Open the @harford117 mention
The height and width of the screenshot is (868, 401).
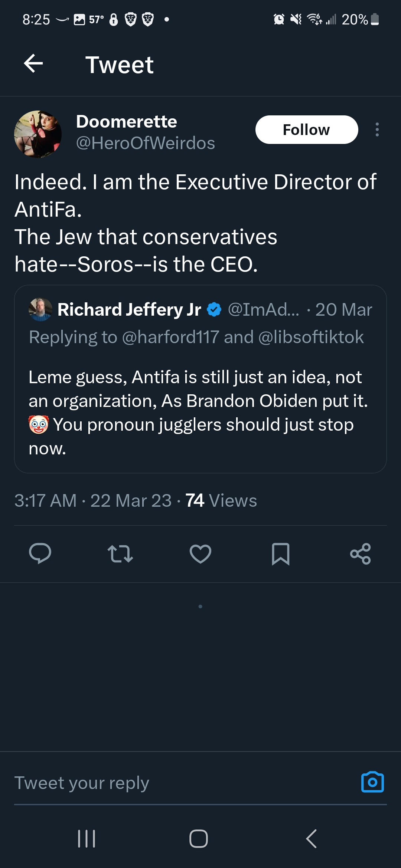[x=170, y=337]
